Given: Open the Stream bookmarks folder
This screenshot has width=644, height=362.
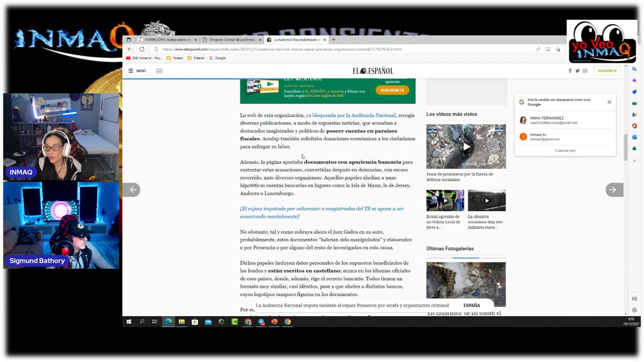Looking at the screenshot, I should point(175,58).
